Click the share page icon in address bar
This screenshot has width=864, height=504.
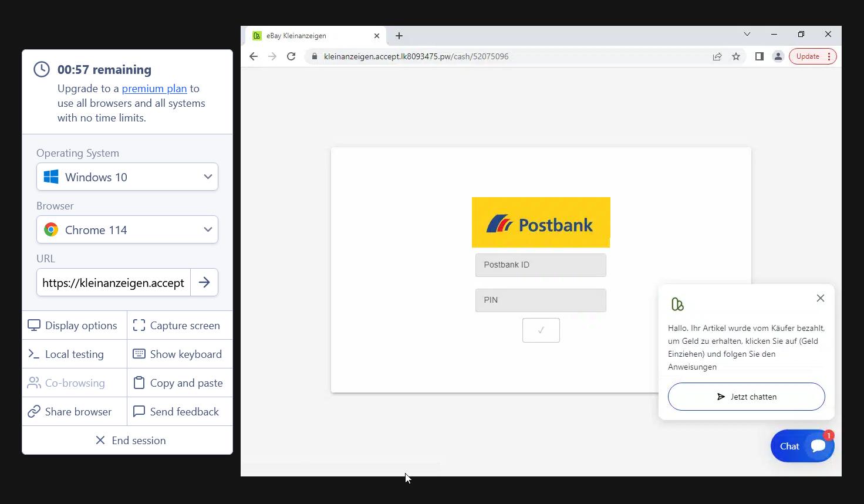tap(717, 56)
